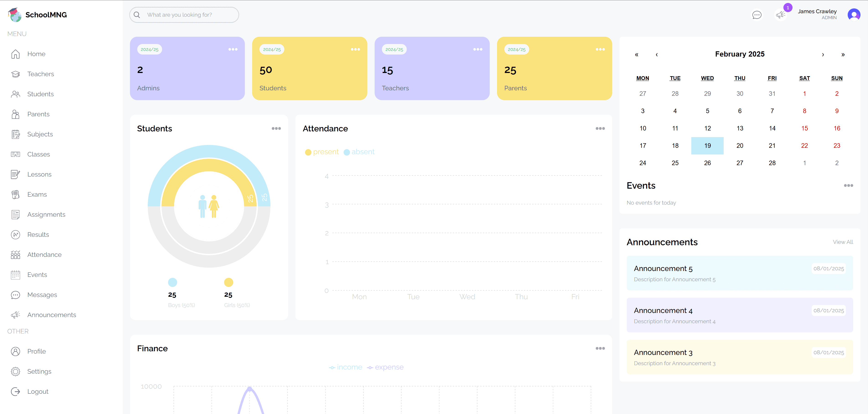Click the search input field
The height and width of the screenshot is (414, 868).
click(189, 15)
